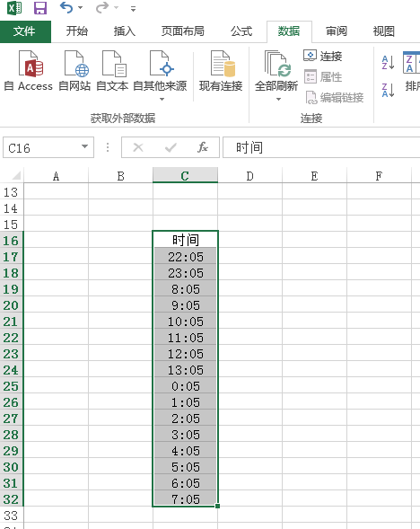420x529 pixels.
Task: Select the cell with 5:05
Action: [185, 467]
